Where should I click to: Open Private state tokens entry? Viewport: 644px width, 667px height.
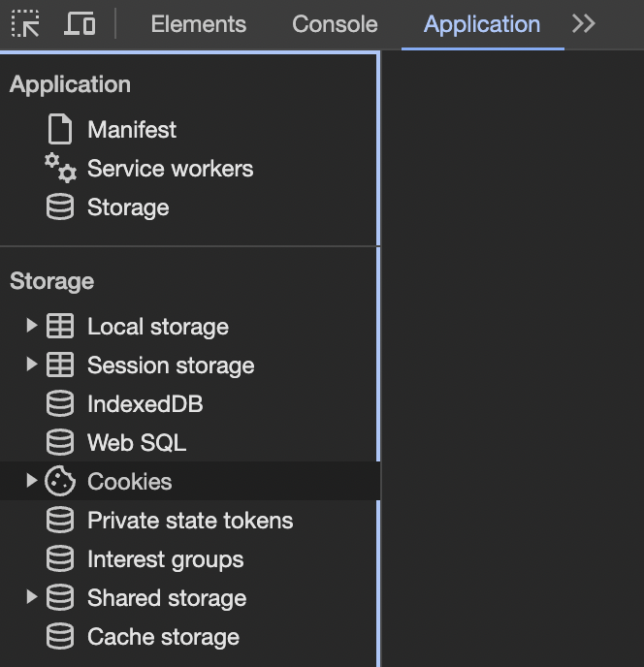[x=189, y=521]
